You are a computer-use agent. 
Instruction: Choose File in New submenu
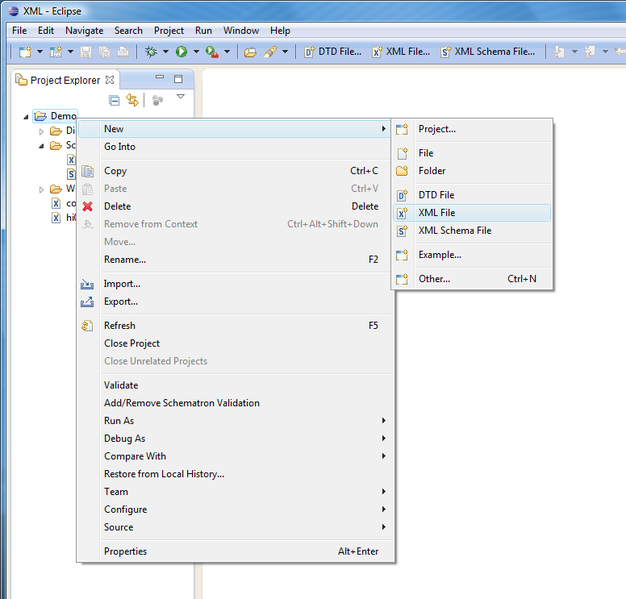(472, 153)
